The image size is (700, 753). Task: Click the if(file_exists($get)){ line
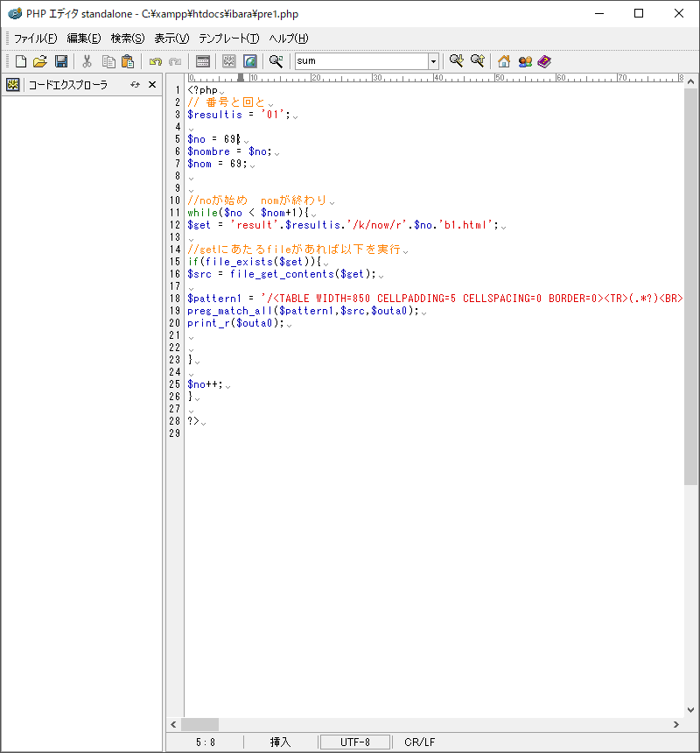point(255,262)
